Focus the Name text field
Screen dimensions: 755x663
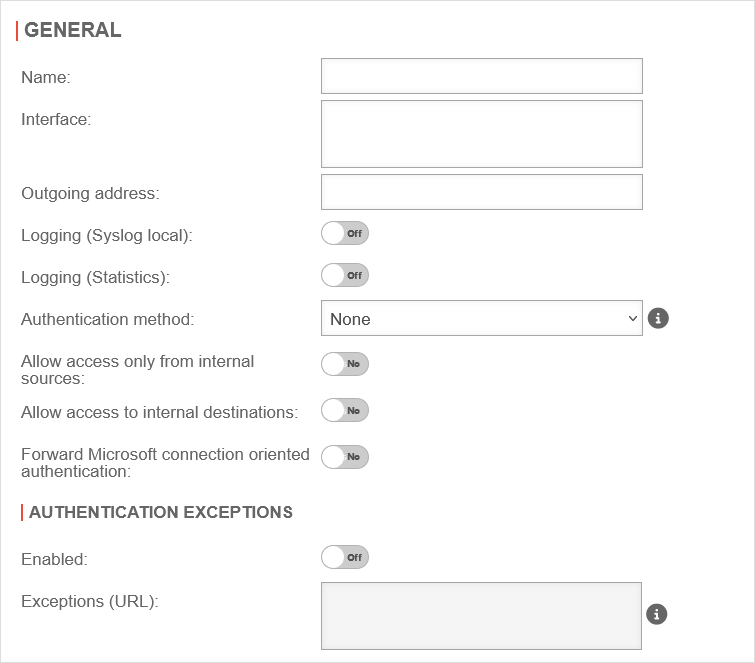tap(481, 76)
